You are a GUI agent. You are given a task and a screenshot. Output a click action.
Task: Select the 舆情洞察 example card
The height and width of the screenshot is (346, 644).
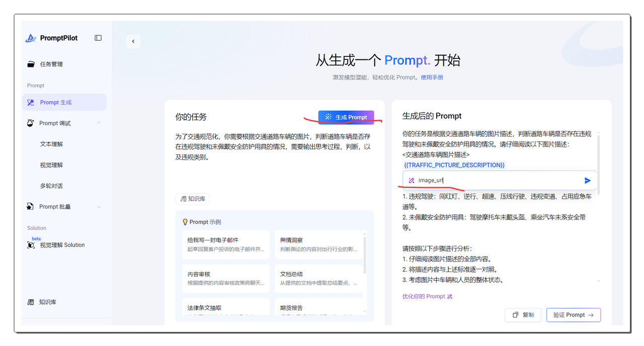(318, 244)
